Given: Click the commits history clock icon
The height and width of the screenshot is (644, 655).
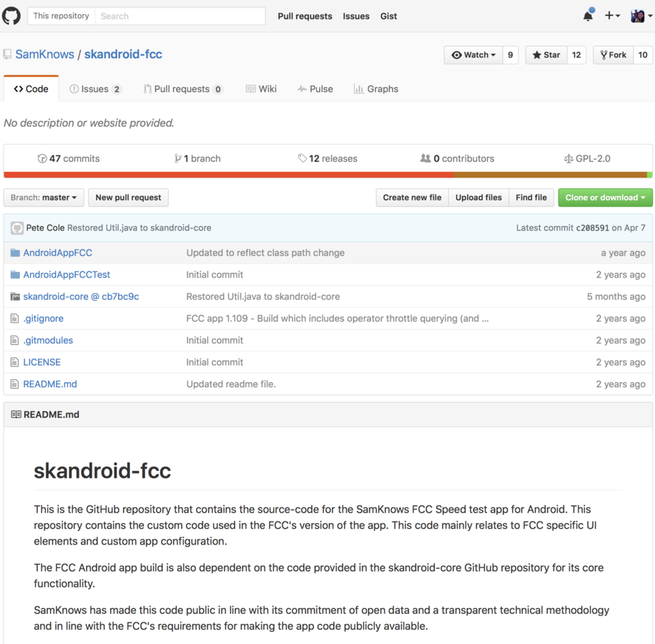Looking at the screenshot, I should click(x=42, y=158).
